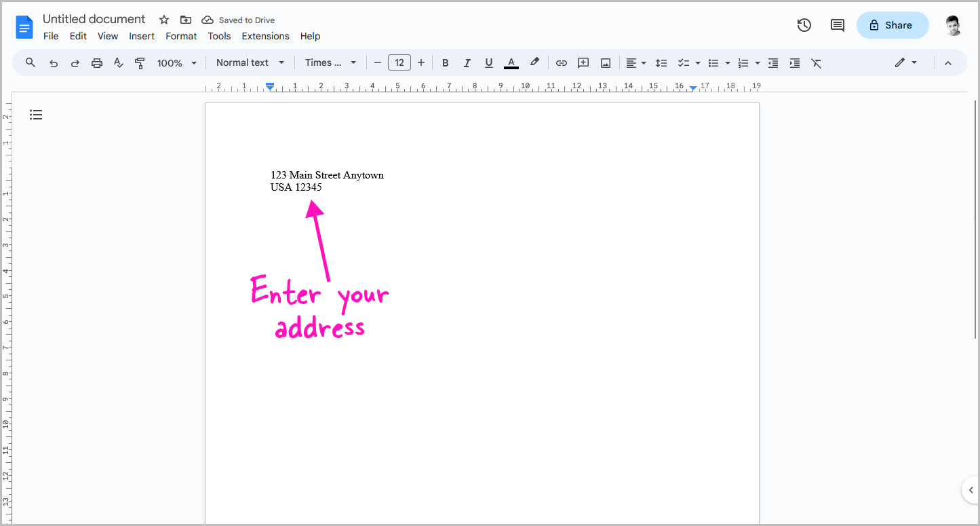Insert an image

[604, 62]
